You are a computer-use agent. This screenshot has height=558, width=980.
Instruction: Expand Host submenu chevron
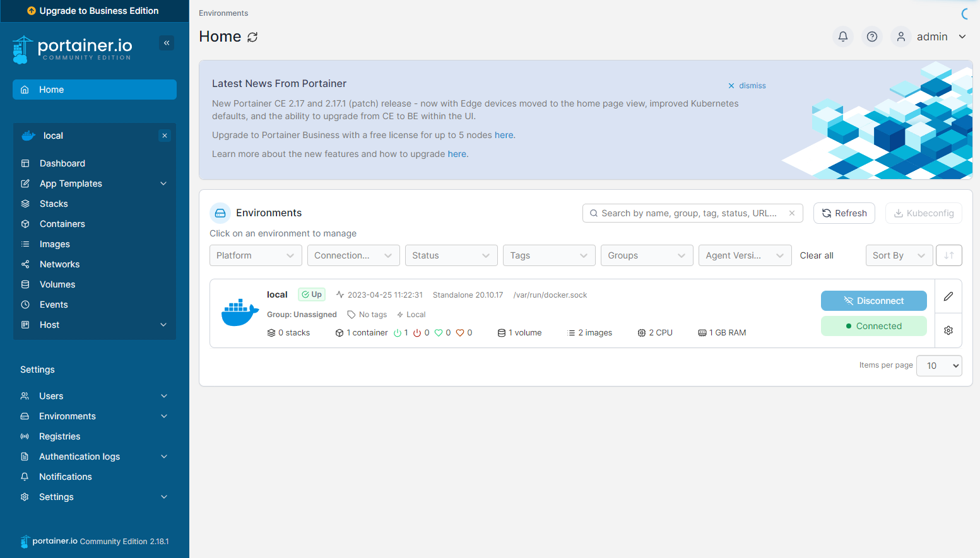(163, 325)
